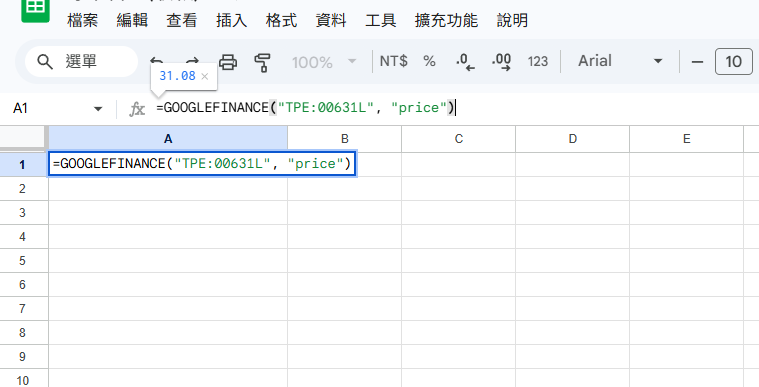Open the 123 more formats menu

(x=537, y=62)
